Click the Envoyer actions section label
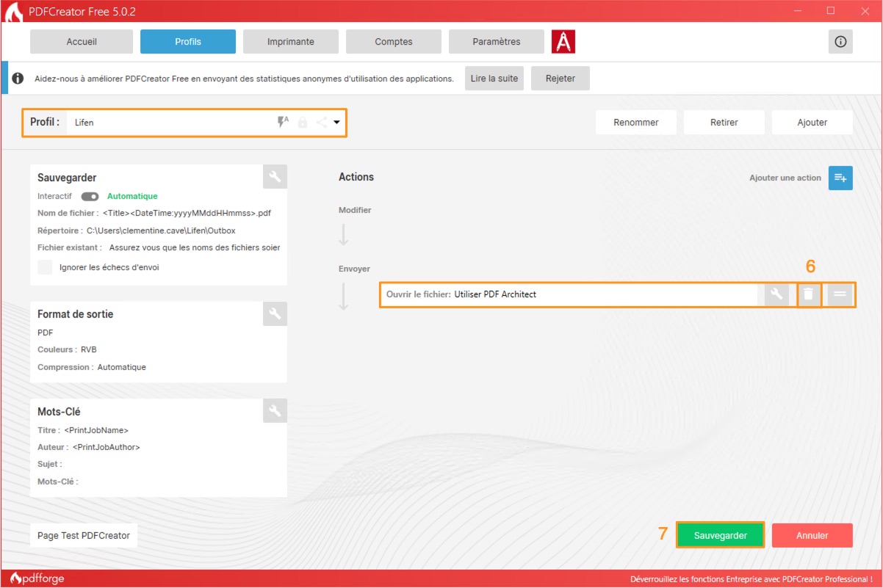Screen dimensions: 883x588 354,269
